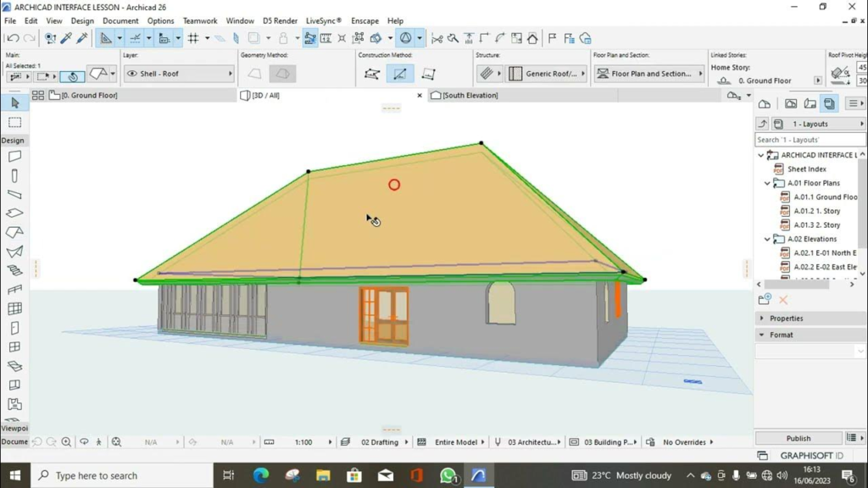This screenshot has width=868, height=488.
Task: Choose the Stair tool
Action: point(15,270)
